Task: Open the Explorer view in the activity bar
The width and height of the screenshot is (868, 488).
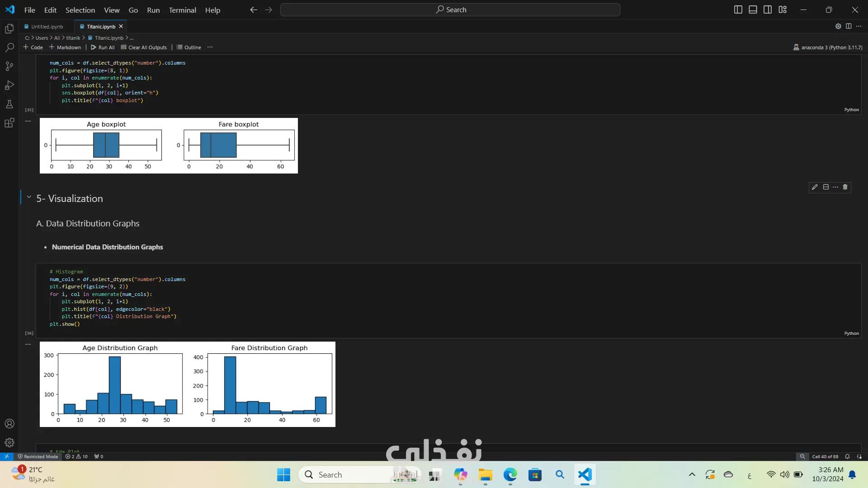Action: 9,29
